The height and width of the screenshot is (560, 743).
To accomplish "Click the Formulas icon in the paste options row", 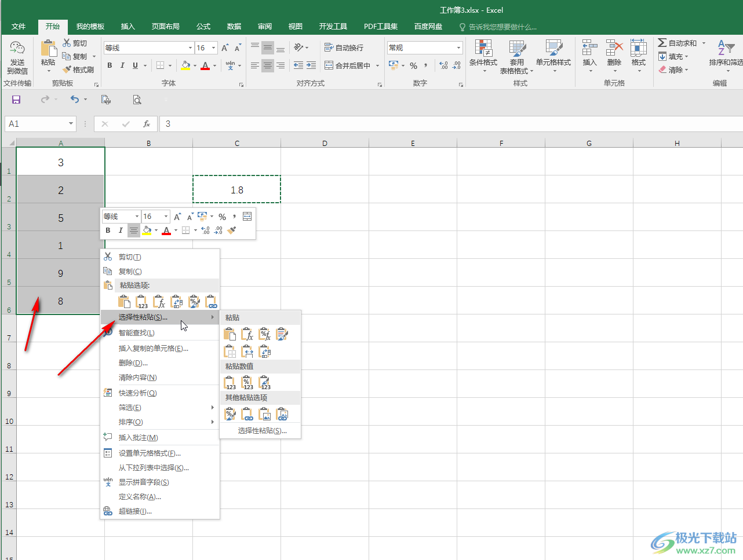I will click(159, 302).
